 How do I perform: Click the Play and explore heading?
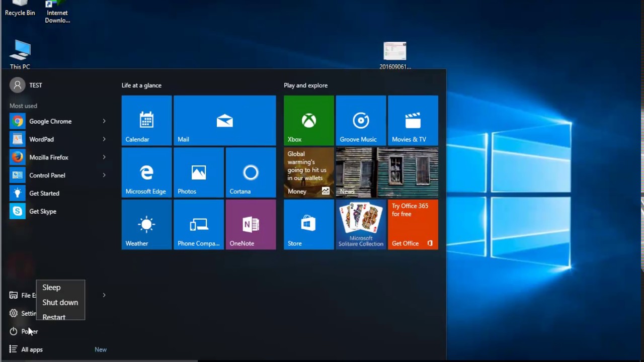tap(305, 85)
